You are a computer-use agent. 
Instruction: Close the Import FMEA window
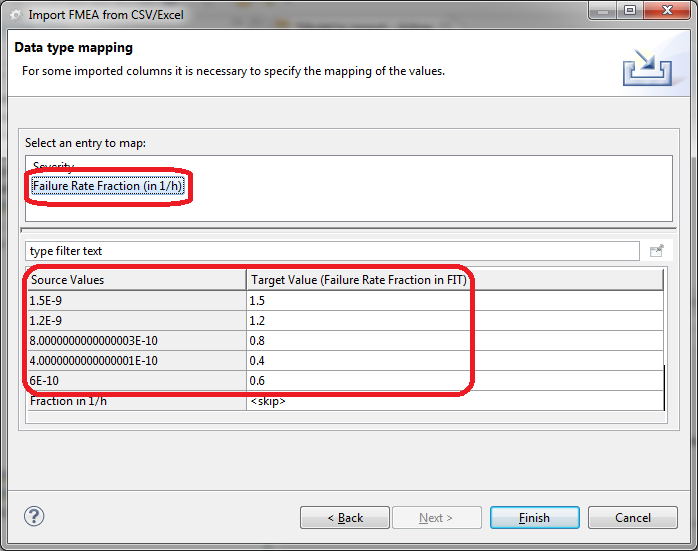(667, 11)
